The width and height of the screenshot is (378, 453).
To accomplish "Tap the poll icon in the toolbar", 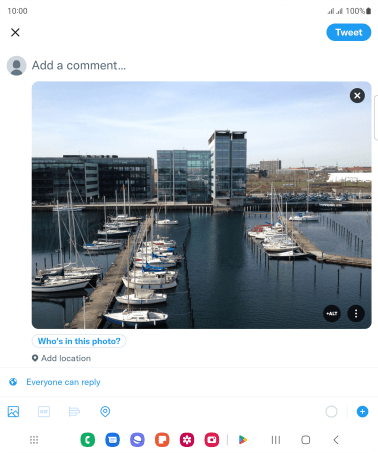I will 74,412.
